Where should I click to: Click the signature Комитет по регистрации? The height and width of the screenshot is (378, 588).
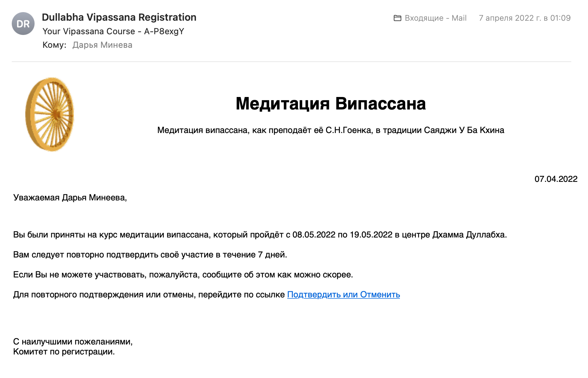pyautogui.click(x=64, y=352)
